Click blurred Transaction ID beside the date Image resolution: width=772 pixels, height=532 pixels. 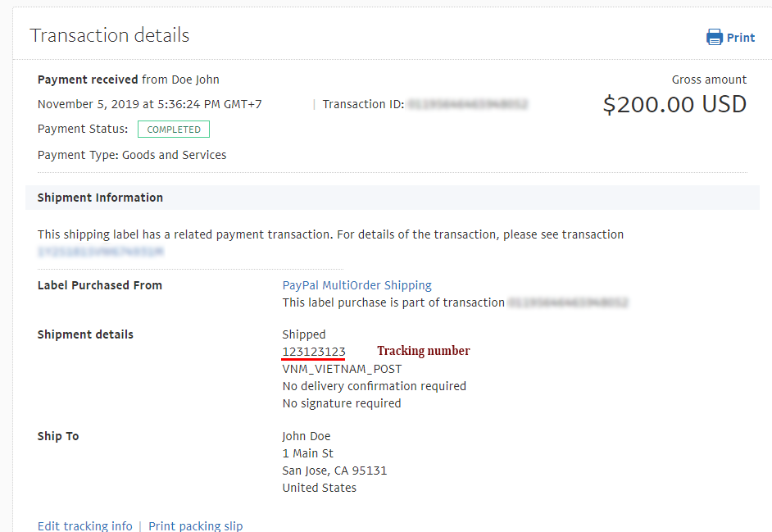(x=467, y=104)
